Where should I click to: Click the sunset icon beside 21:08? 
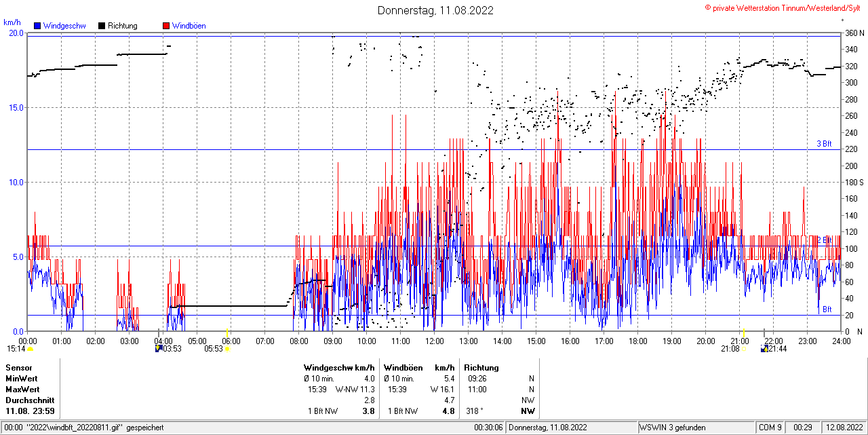pyautogui.click(x=744, y=349)
